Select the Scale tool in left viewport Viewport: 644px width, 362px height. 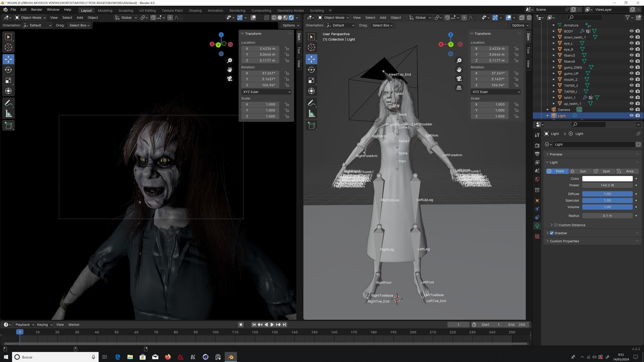pyautogui.click(x=8, y=80)
